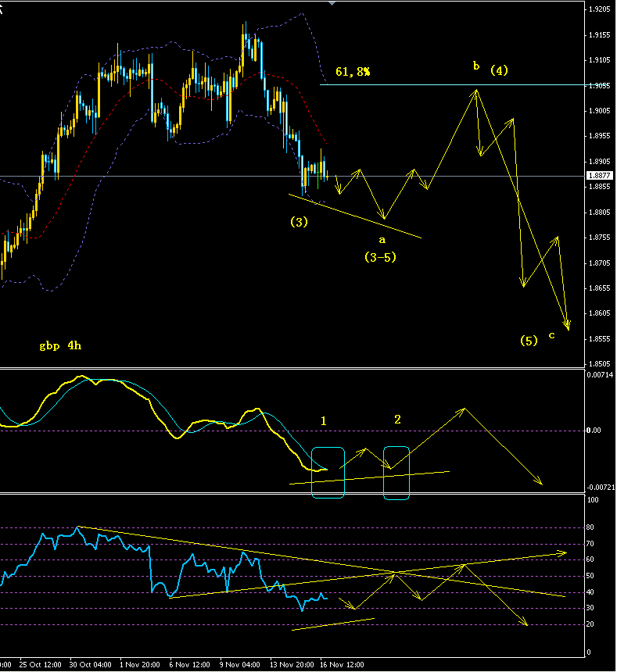Click the '25 Oct 12:00' time axis label
The height and width of the screenshot is (672, 617).
pos(41,665)
